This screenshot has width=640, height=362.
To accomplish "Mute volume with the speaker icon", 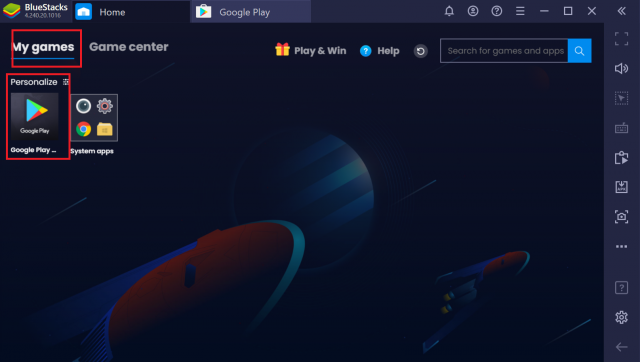I will click(621, 69).
